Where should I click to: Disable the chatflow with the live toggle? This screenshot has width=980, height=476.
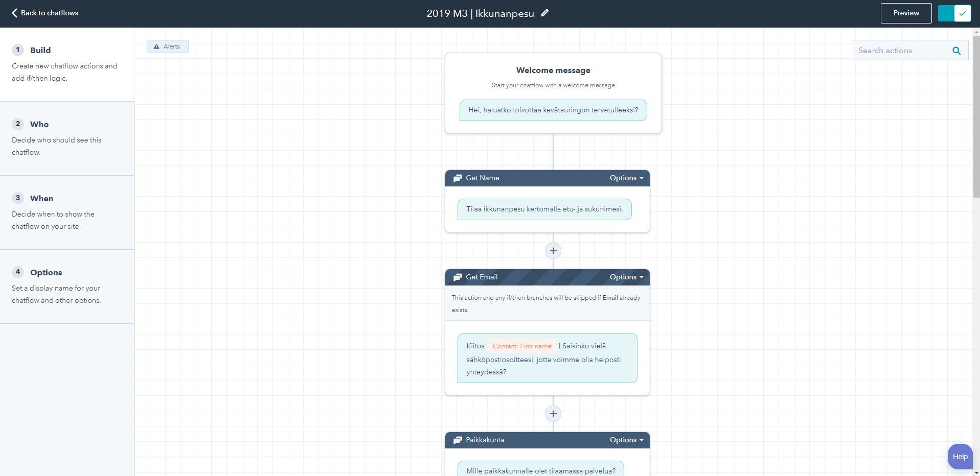point(946,13)
